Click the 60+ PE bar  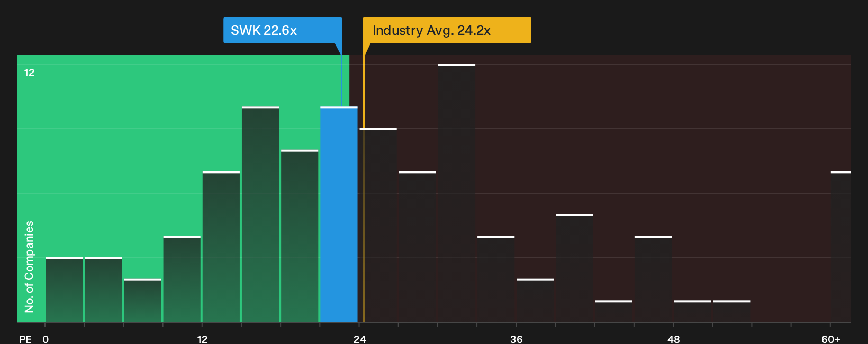click(841, 247)
